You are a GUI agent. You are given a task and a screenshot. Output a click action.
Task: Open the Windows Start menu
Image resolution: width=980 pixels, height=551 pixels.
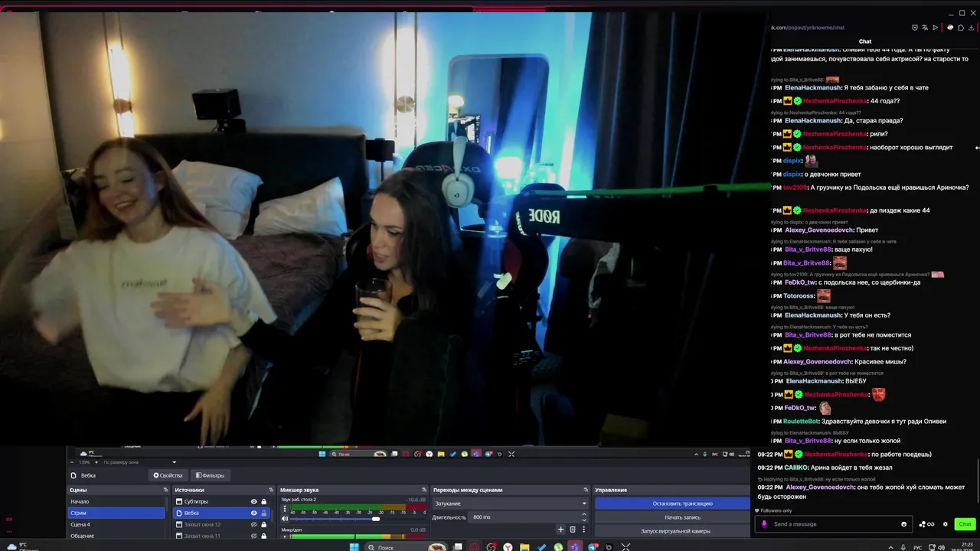tap(354, 547)
